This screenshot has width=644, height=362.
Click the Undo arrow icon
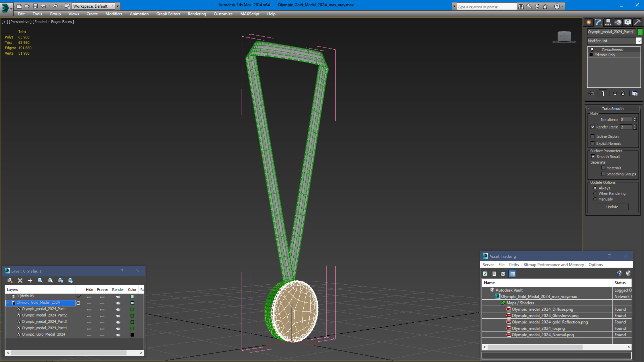point(43,6)
